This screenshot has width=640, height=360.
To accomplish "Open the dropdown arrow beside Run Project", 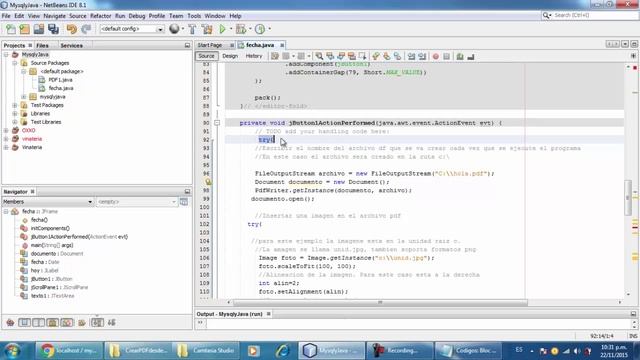I will click(x=231, y=29).
